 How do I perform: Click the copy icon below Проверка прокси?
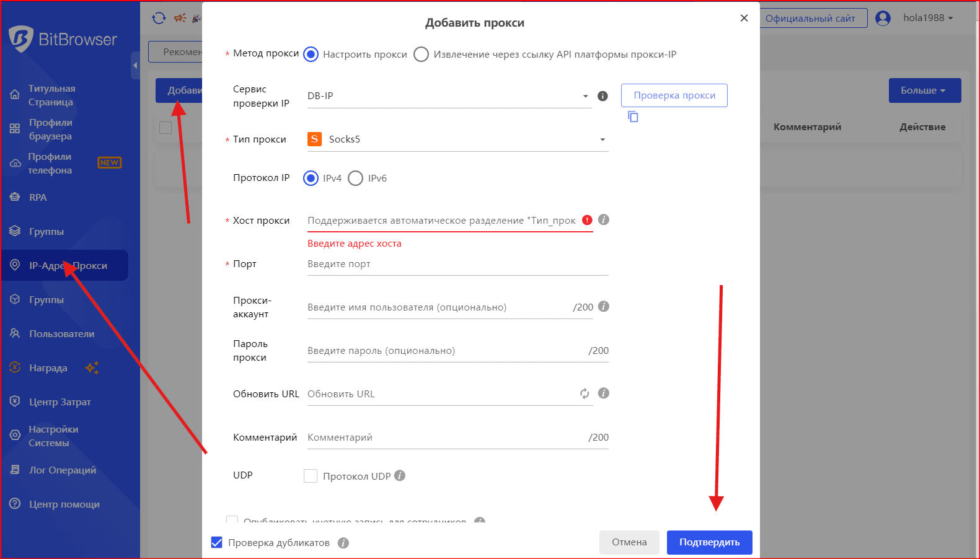coord(633,117)
